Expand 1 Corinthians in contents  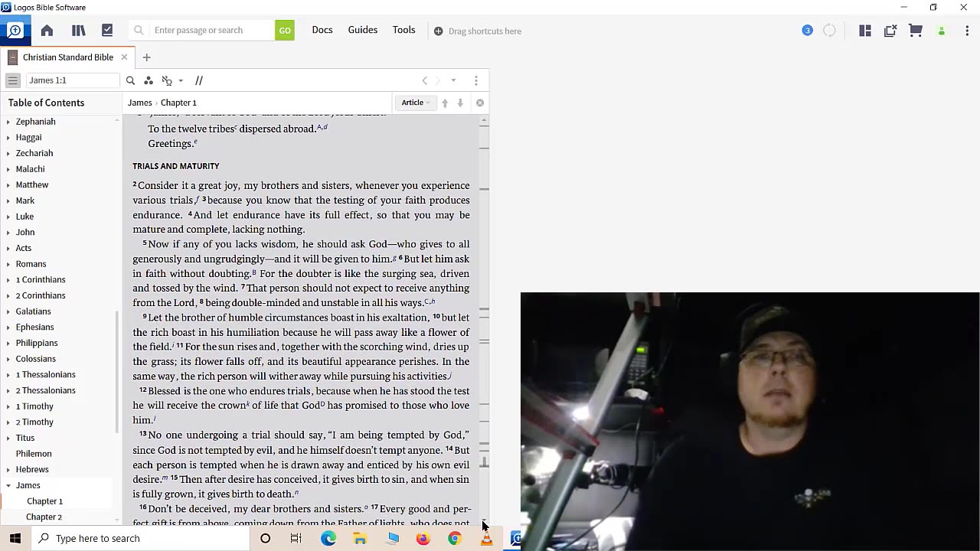pos(8,280)
